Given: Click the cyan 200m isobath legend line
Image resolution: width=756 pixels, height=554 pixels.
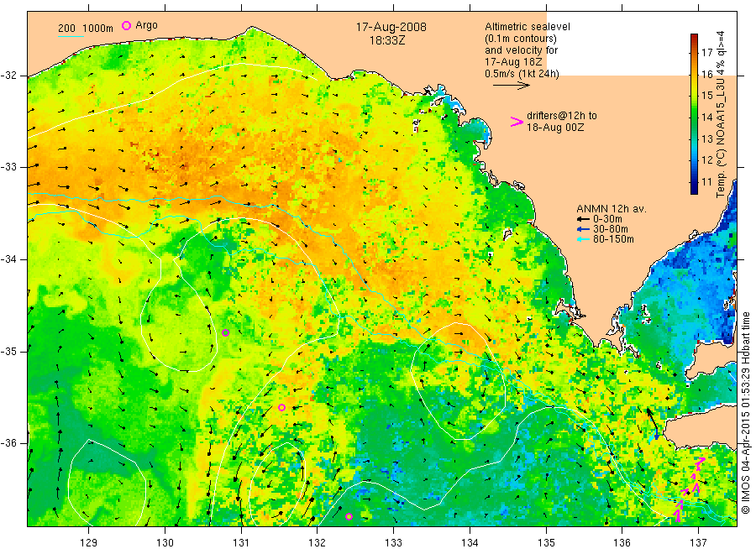Looking at the screenshot, I should pyautogui.click(x=71, y=35).
